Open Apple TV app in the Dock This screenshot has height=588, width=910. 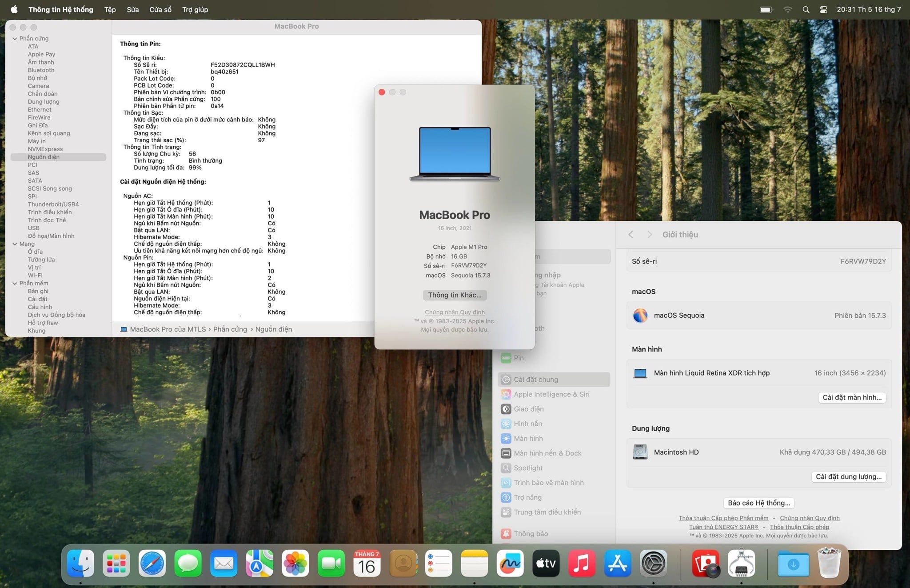[x=546, y=563]
